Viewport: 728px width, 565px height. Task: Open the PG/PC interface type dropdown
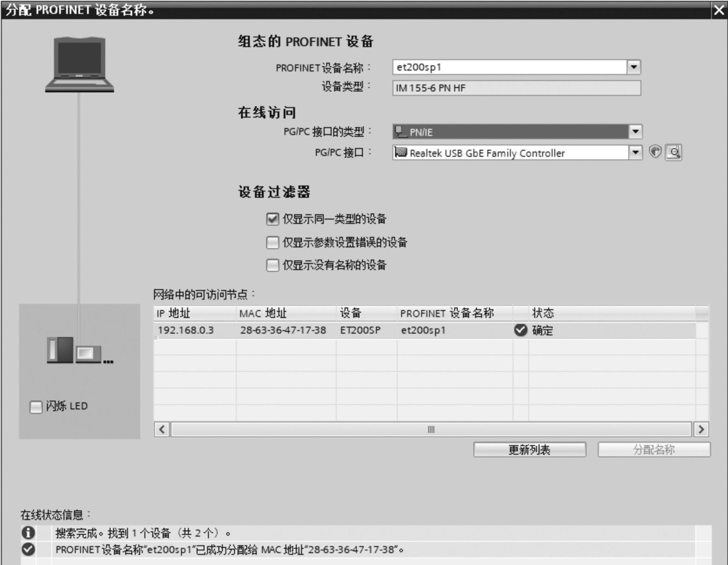pyautogui.click(x=635, y=131)
